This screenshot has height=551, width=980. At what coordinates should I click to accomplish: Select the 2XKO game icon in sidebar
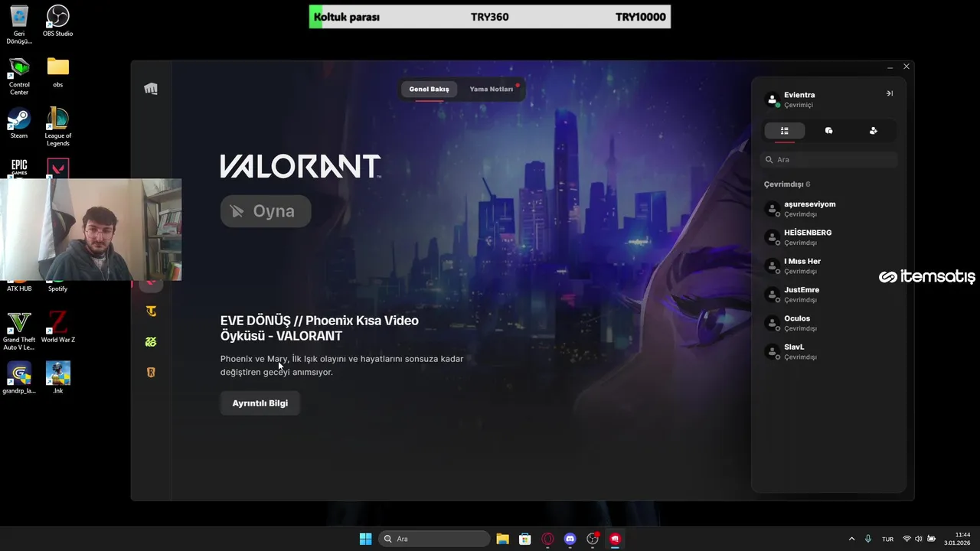point(151,342)
